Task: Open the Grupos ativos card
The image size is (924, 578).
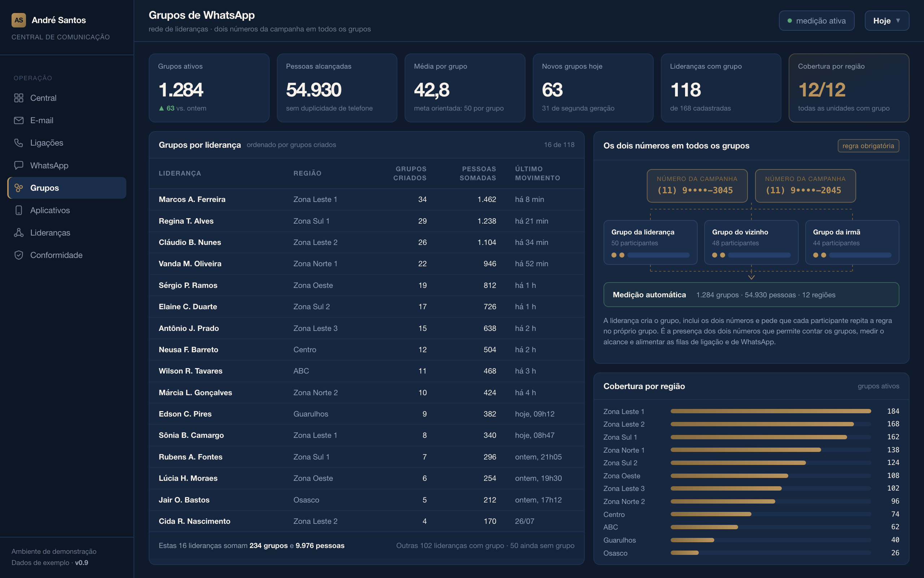Action: click(x=209, y=88)
